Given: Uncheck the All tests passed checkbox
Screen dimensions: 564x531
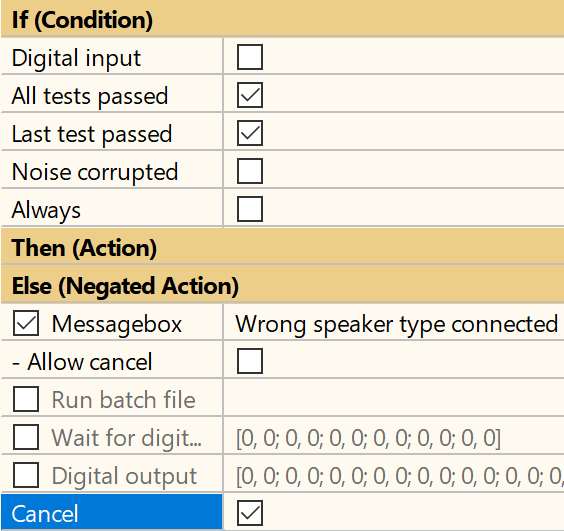Looking at the screenshot, I should click(x=250, y=95).
